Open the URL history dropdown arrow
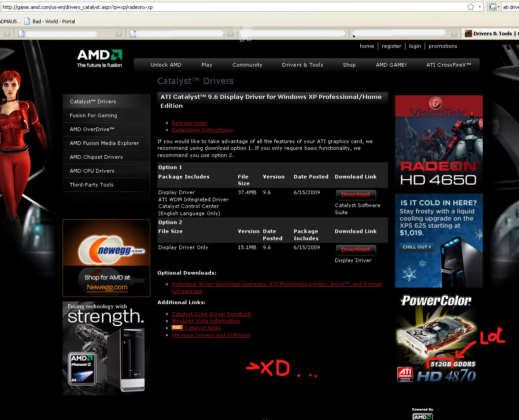 point(480,7)
